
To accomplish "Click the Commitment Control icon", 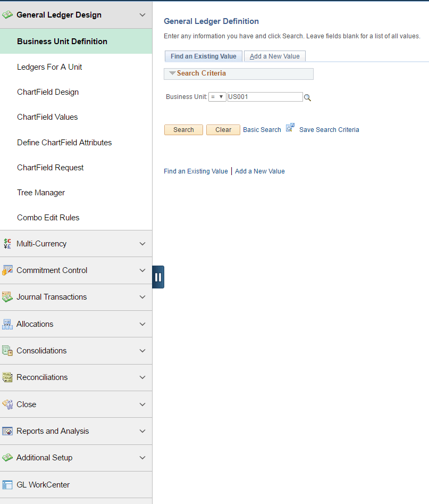I will [x=7, y=270].
